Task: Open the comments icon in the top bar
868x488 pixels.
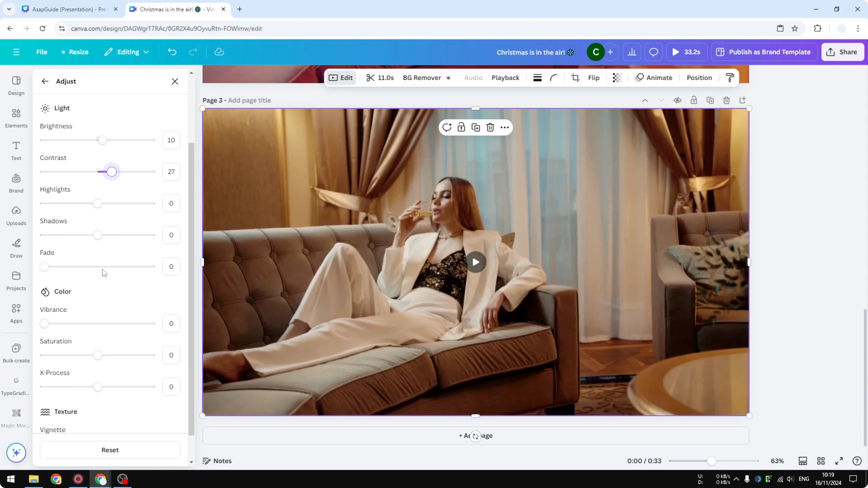Action: (x=654, y=52)
